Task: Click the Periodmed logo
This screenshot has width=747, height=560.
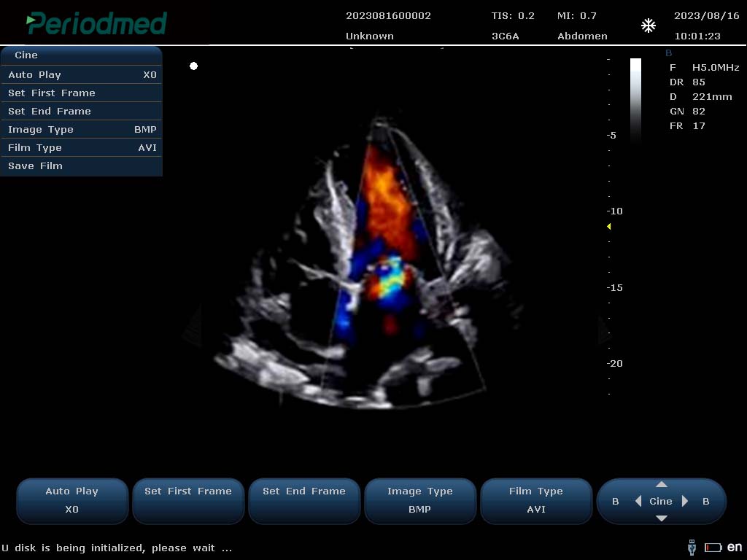Action: tap(97, 23)
